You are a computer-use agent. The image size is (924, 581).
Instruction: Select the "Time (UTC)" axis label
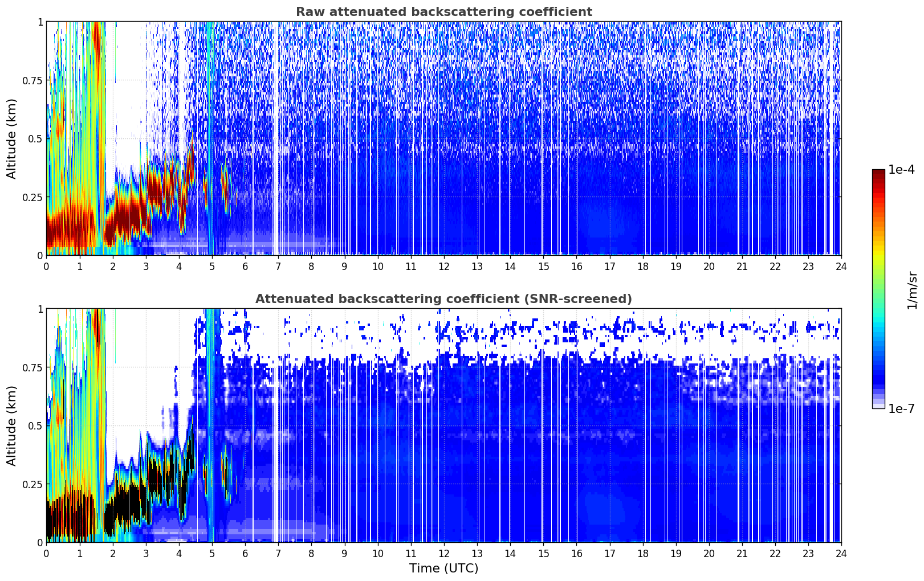pyautogui.click(x=443, y=568)
